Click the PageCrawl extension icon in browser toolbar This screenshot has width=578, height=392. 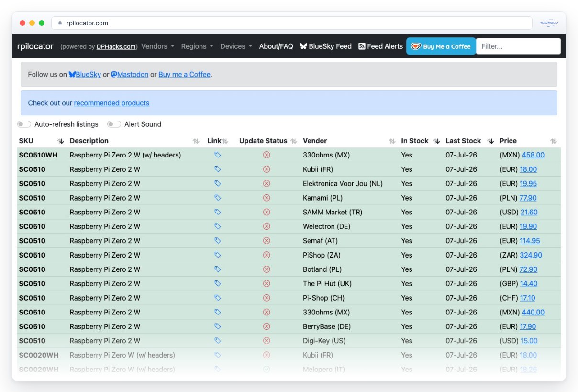(548, 23)
